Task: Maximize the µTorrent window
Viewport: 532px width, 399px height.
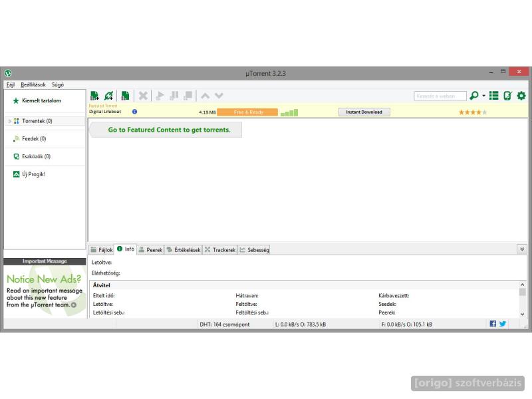Action: coord(503,72)
